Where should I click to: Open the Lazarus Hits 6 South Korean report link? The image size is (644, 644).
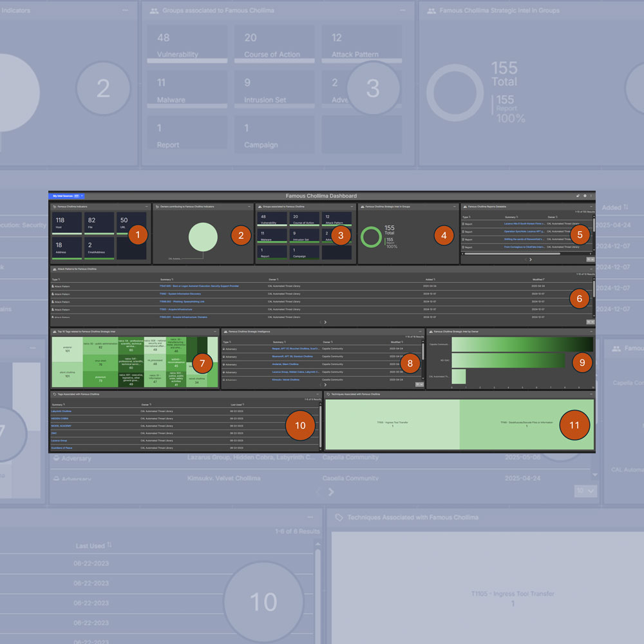click(x=524, y=224)
